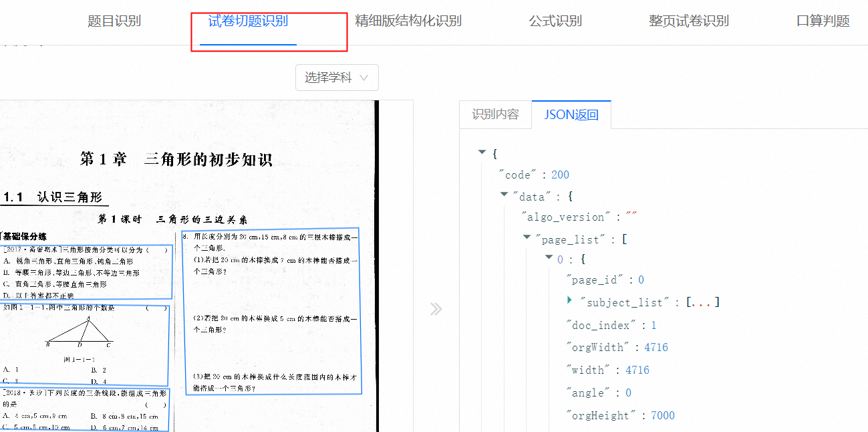Click the "width" key

click(587, 370)
